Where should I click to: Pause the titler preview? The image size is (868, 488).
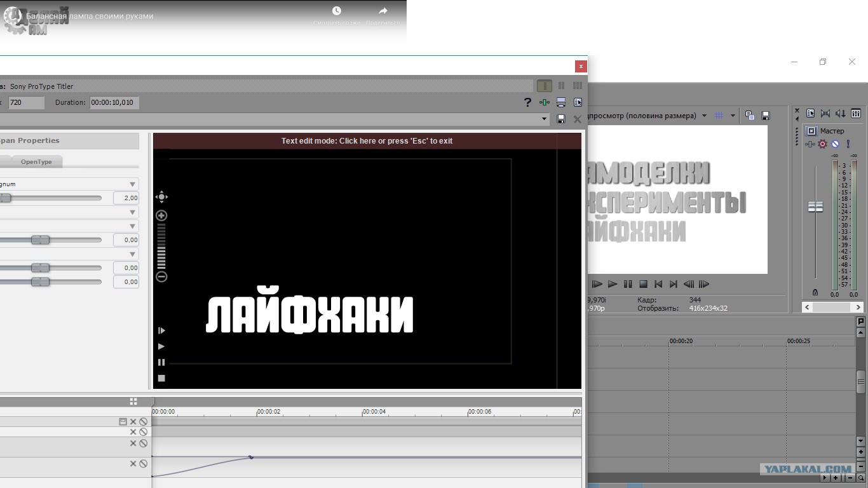coord(161,362)
